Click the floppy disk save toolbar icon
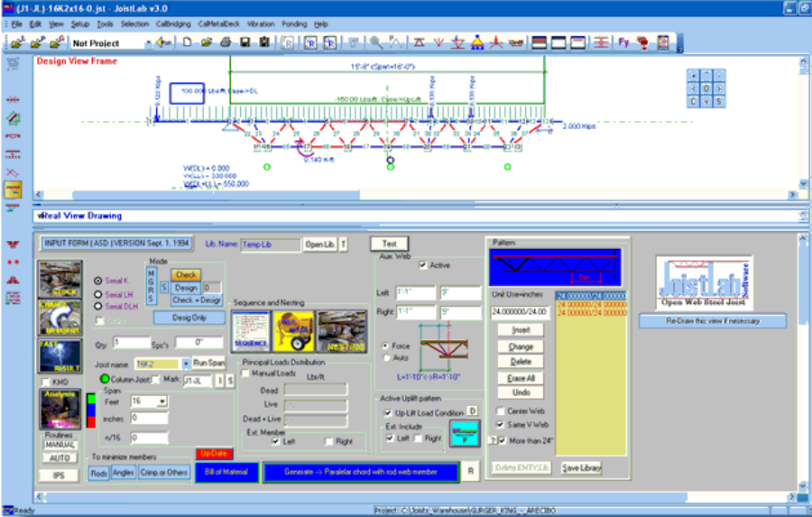 coord(245,42)
